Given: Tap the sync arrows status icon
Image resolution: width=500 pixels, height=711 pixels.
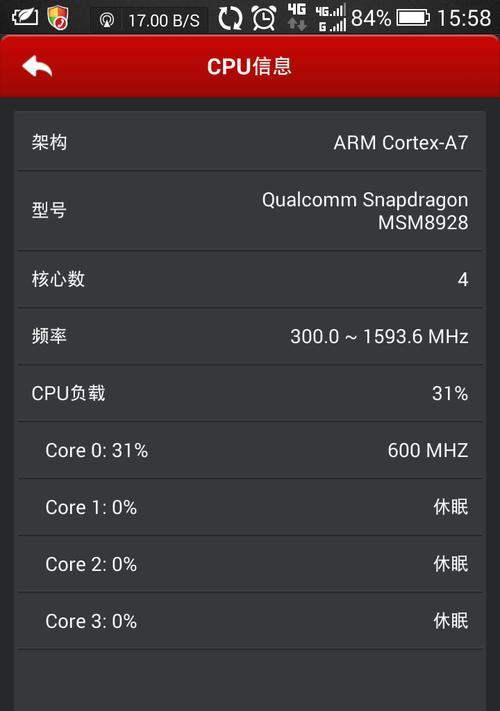Looking at the screenshot, I should (x=230, y=19).
